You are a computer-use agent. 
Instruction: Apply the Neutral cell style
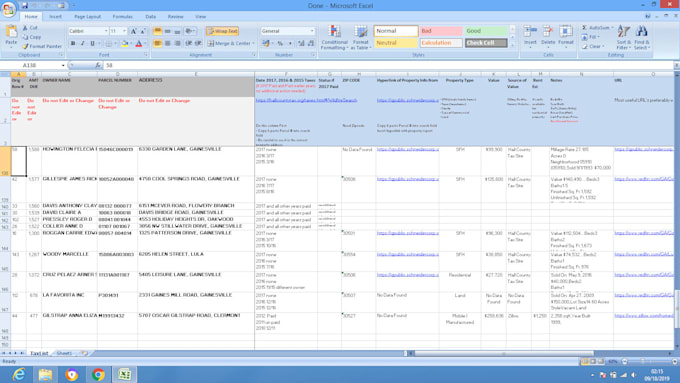click(396, 43)
